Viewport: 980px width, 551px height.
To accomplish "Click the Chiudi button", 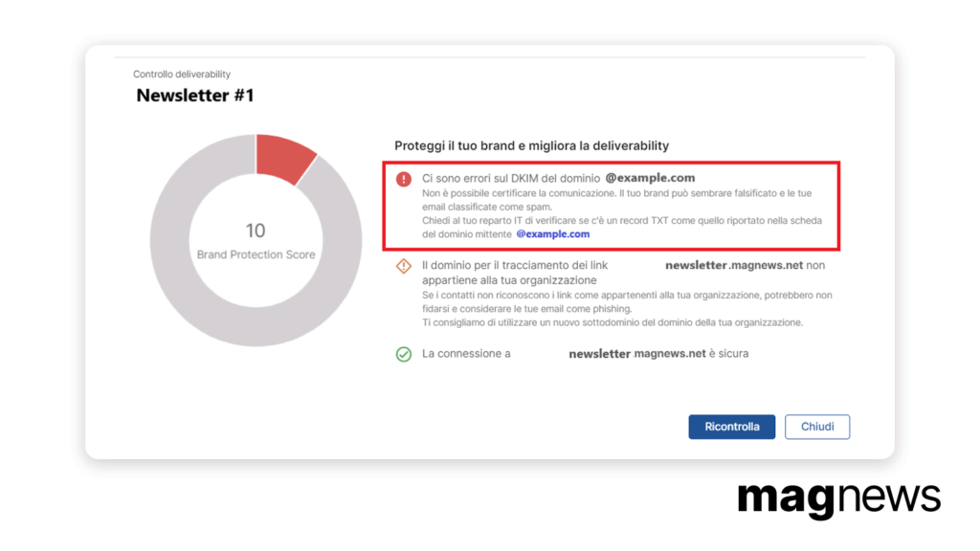I will tap(817, 427).
